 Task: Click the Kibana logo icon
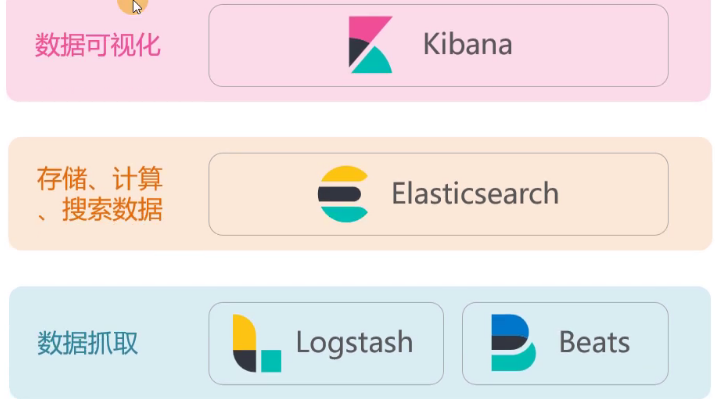(x=370, y=45)
